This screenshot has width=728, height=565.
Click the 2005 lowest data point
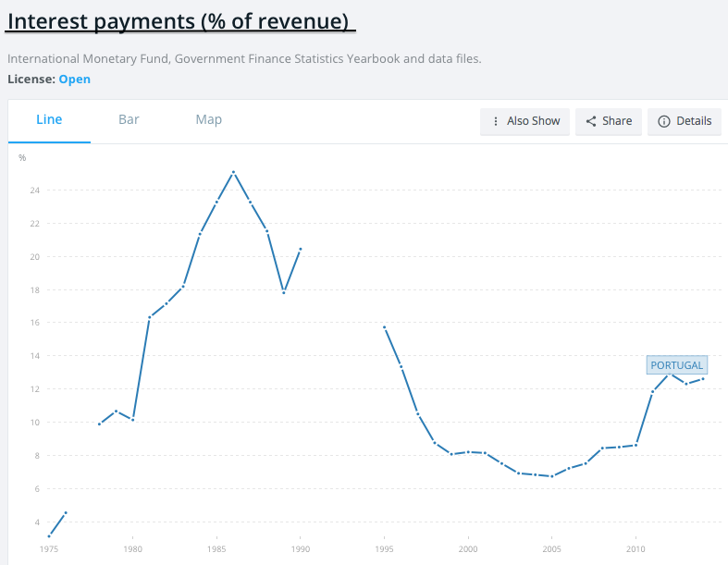click(552, 476)
